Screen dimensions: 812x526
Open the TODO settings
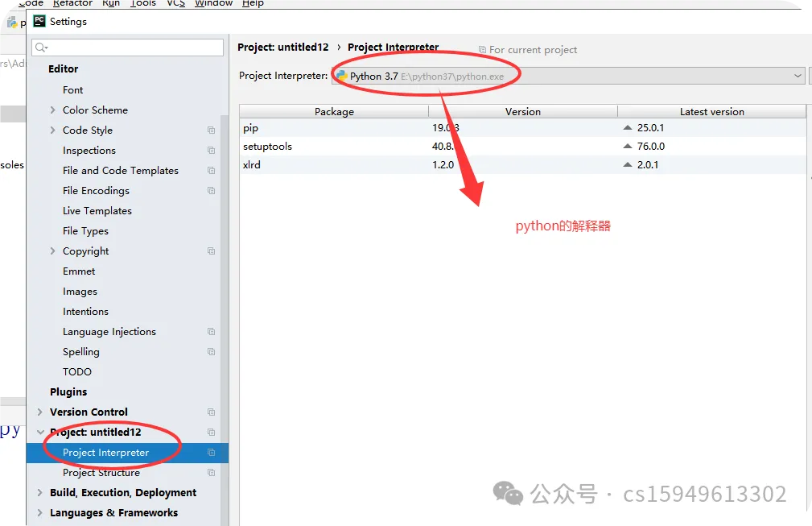(77, 371)
